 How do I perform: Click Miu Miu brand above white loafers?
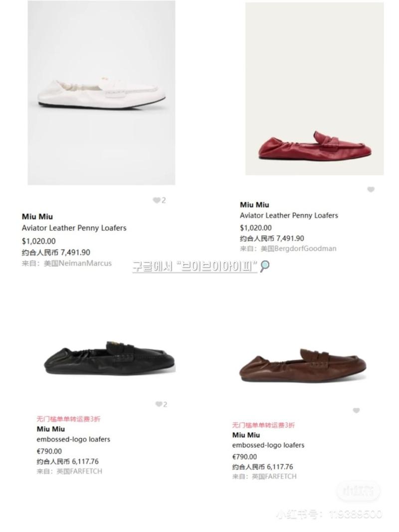(x=37, y=217)
